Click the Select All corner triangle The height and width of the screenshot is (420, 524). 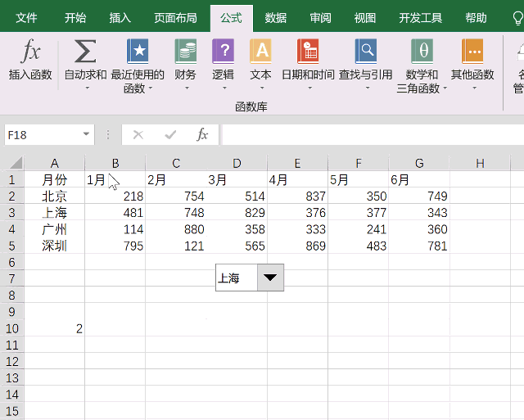[16, 163]
